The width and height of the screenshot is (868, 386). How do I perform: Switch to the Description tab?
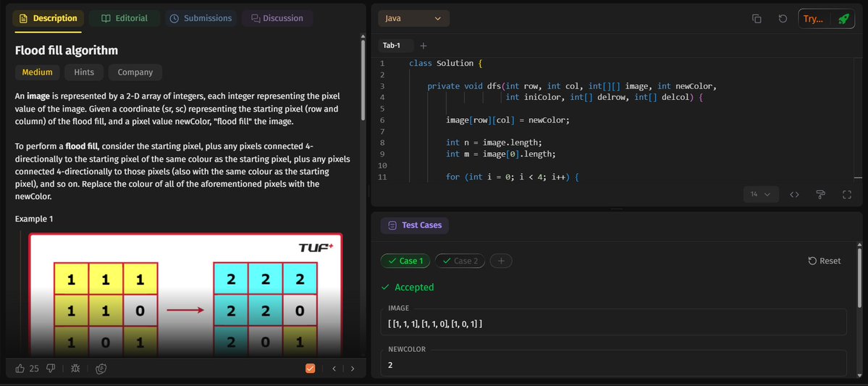49,18
